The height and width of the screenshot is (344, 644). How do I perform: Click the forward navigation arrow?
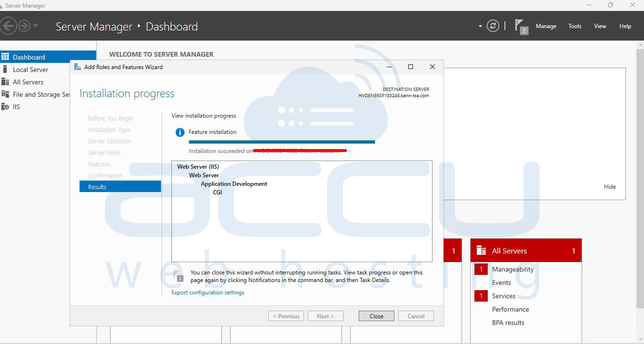pyautogui.click(x=24, y=26)
